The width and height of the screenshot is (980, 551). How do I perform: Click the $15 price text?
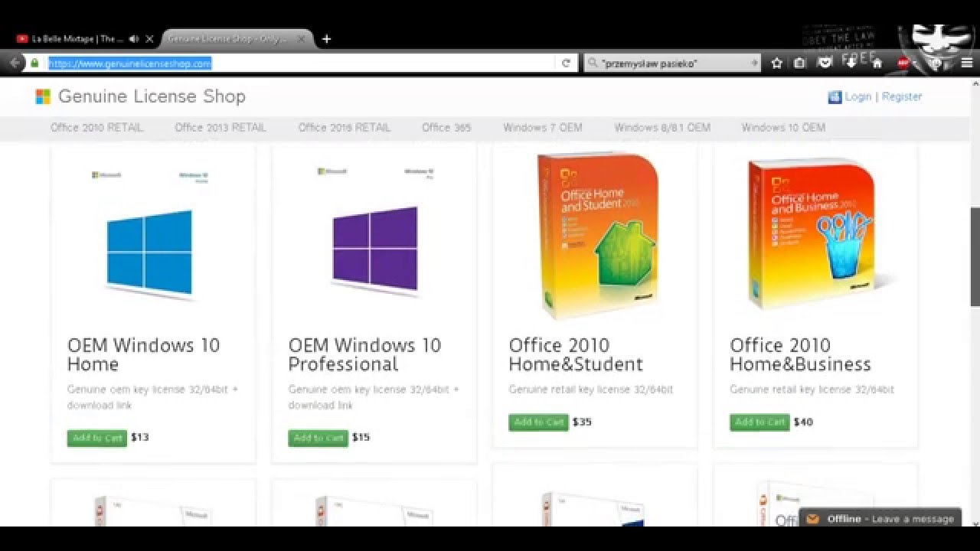pos(361,438)
